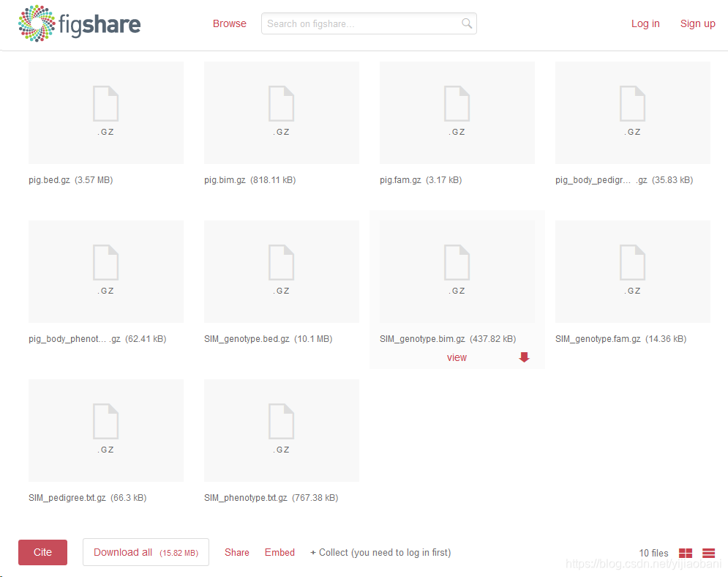Switch to grid view icon
Image resolution: width=728 pixels, height=577 pixels.
coord(686,553)
